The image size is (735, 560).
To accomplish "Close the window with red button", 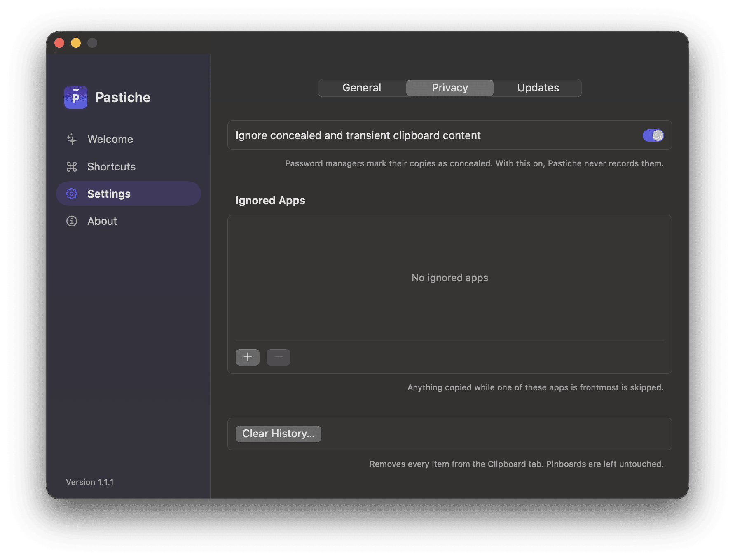I will pos(59,43).
